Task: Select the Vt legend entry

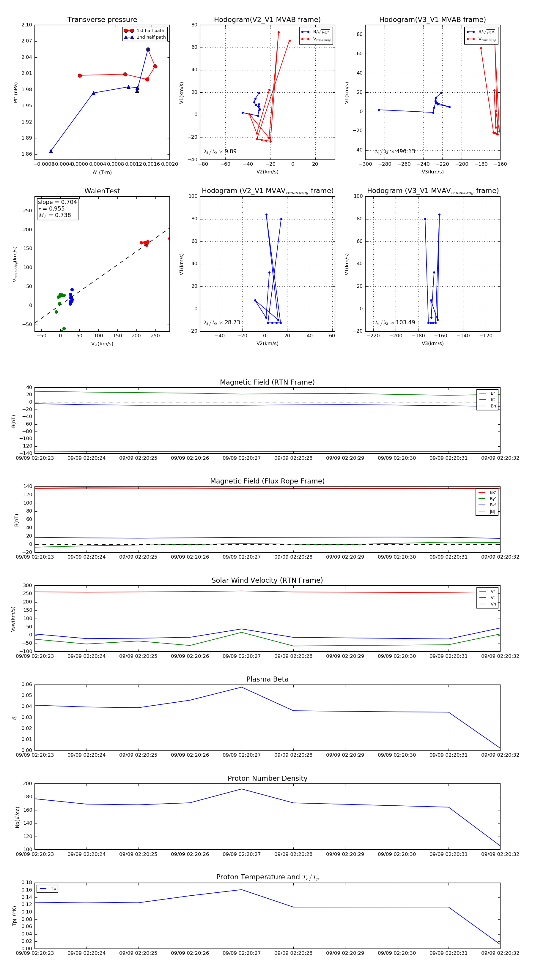Action: click(487, 598)
